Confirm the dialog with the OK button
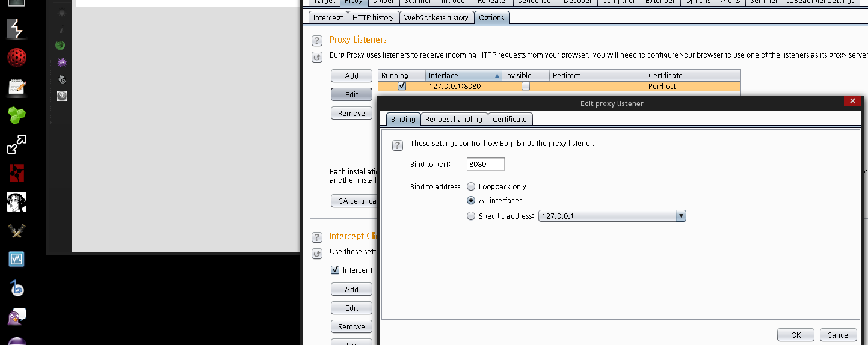 796,335
